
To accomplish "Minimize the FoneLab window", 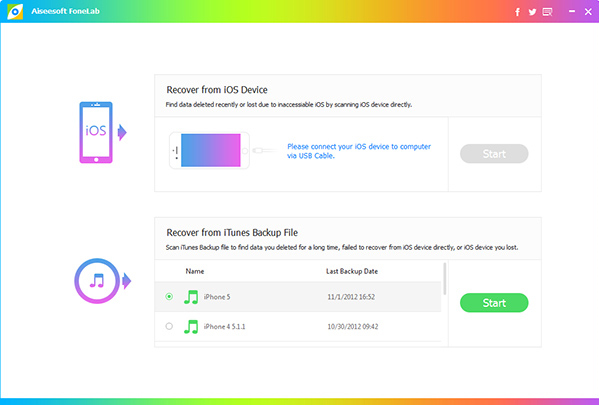I will [572, 11].
